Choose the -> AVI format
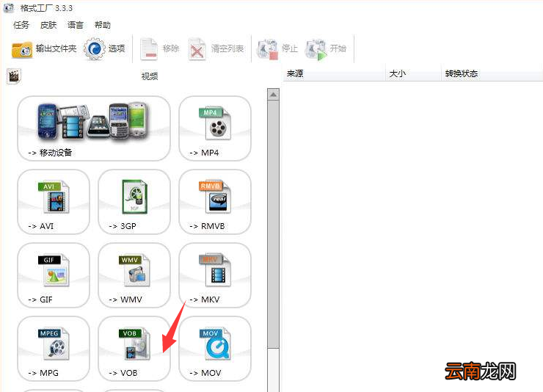 click(54, 202)
